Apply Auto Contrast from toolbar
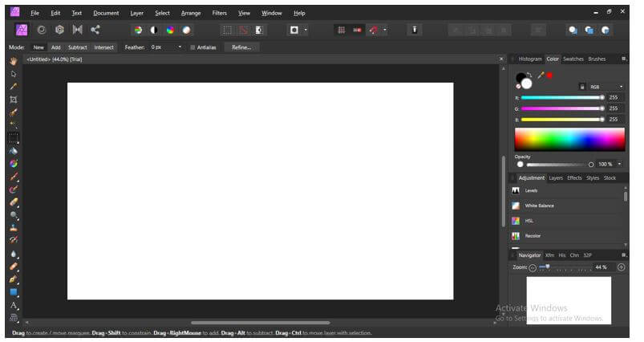Image resolution: width=644 pixels, height=342 pixels. tap(154, 30)
